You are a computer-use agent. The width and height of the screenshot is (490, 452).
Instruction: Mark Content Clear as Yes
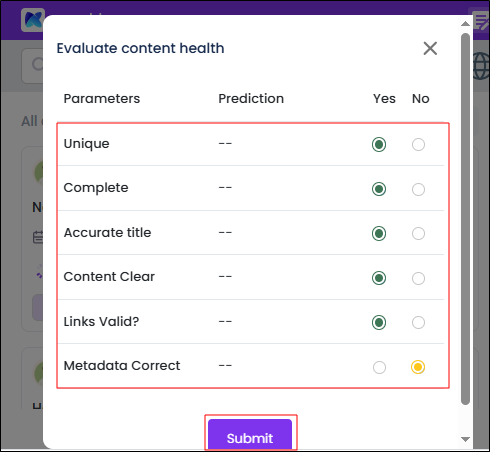click(x=379, y=278)
